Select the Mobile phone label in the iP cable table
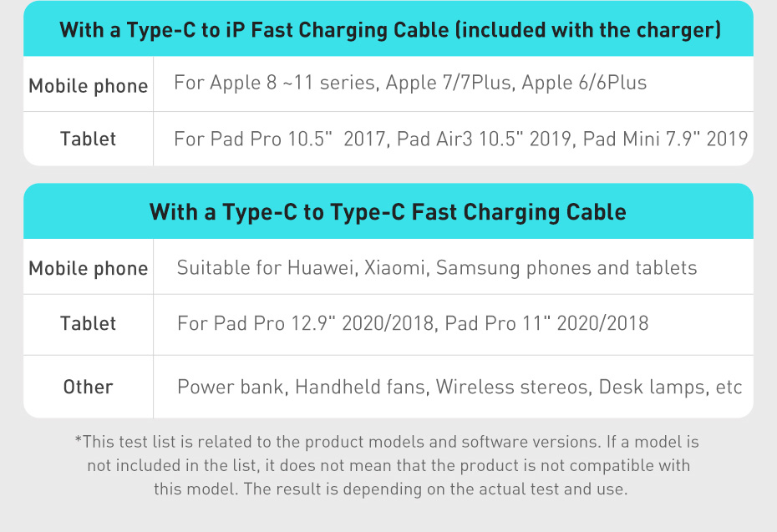Viewport: 777px width, 532px height. (89, 86)
